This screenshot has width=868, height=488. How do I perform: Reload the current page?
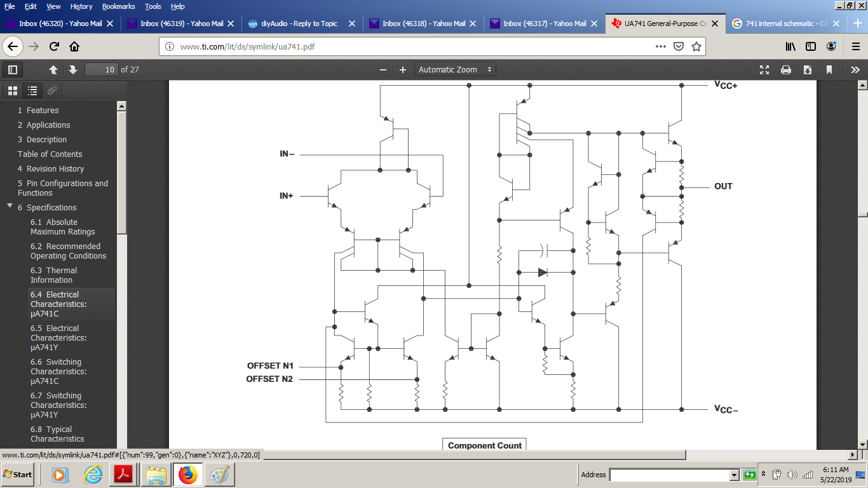coord(54,46)
